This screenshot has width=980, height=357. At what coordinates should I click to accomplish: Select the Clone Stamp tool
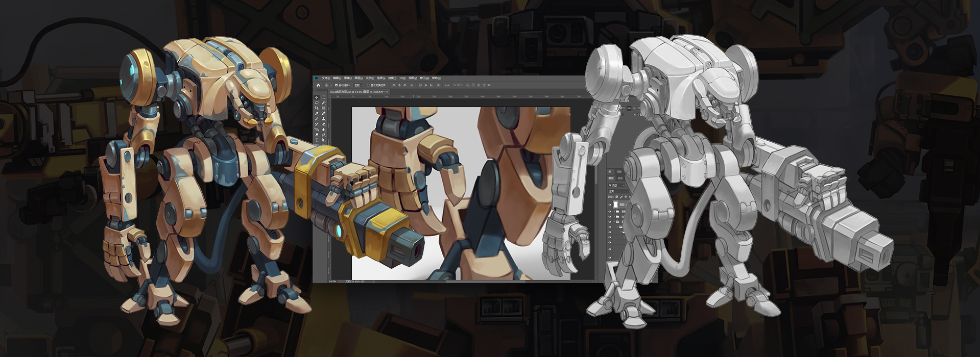[x=323, y=119]
